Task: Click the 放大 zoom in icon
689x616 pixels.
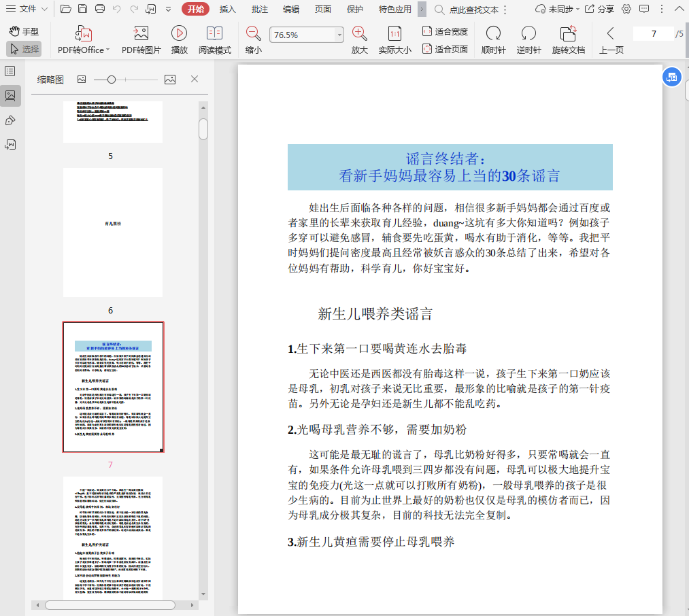Action: [x=360, y=34]
